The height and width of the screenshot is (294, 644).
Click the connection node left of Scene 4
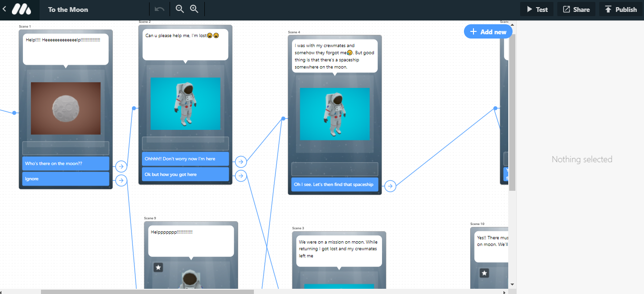pyautogui.click(x=283, y=118)
